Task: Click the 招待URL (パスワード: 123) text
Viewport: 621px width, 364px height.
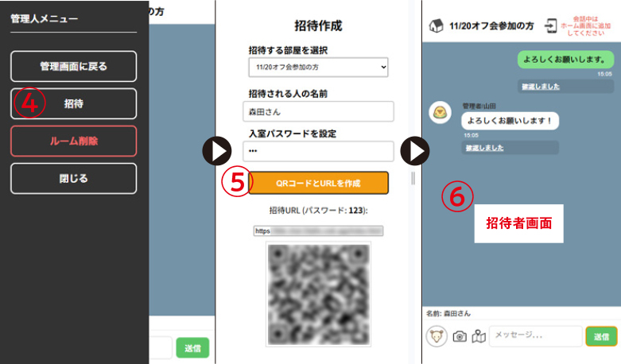Action: [x=318, y=211]
